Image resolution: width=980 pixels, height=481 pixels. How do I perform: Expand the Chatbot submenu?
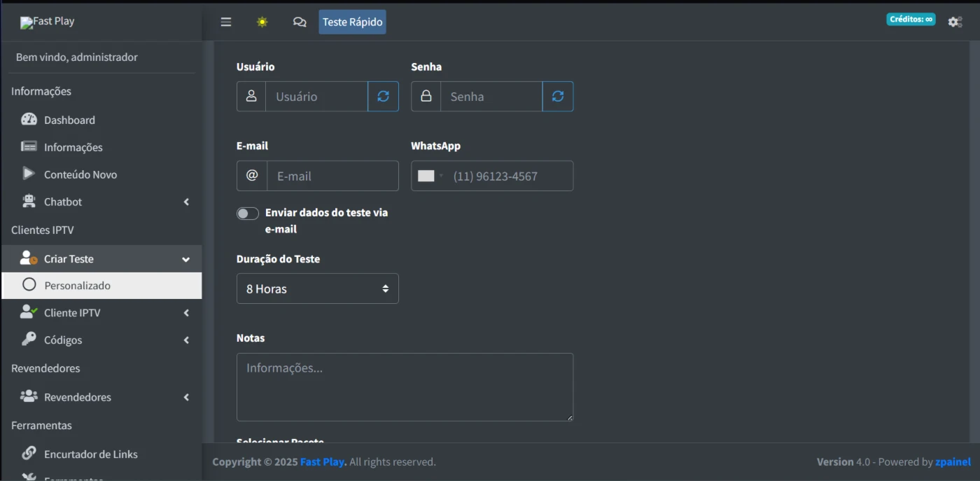pos(63,202)
